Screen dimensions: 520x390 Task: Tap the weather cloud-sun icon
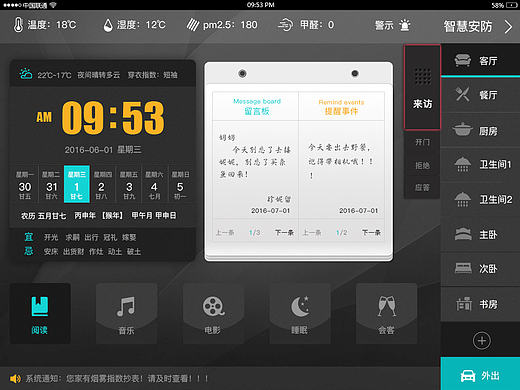[x=26, y=74]
